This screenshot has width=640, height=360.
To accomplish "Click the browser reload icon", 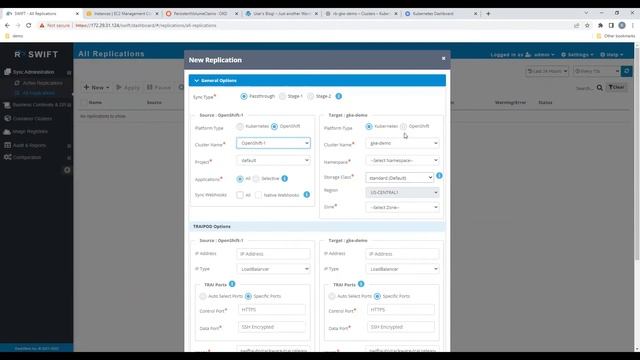I will pyautogui.click(x=29, y=25).
